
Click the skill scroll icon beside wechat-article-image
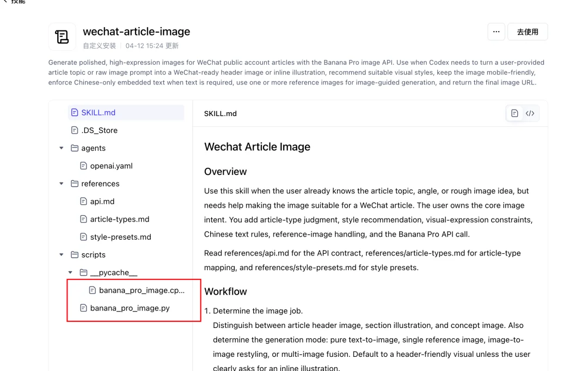[x=62, y=37]
